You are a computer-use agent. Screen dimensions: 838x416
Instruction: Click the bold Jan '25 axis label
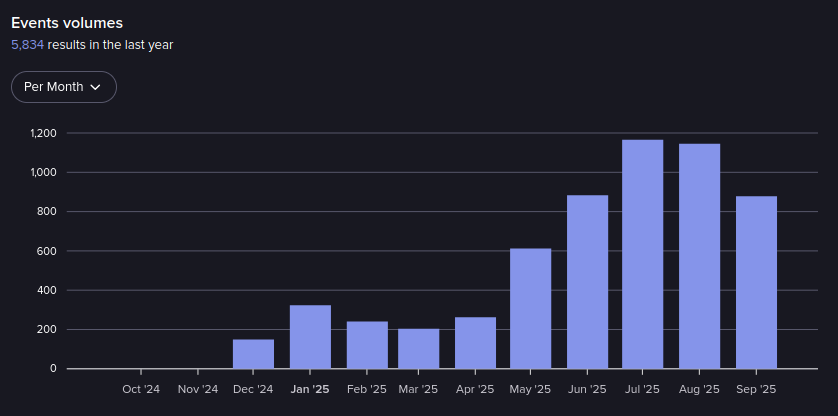tap(310, 389)
